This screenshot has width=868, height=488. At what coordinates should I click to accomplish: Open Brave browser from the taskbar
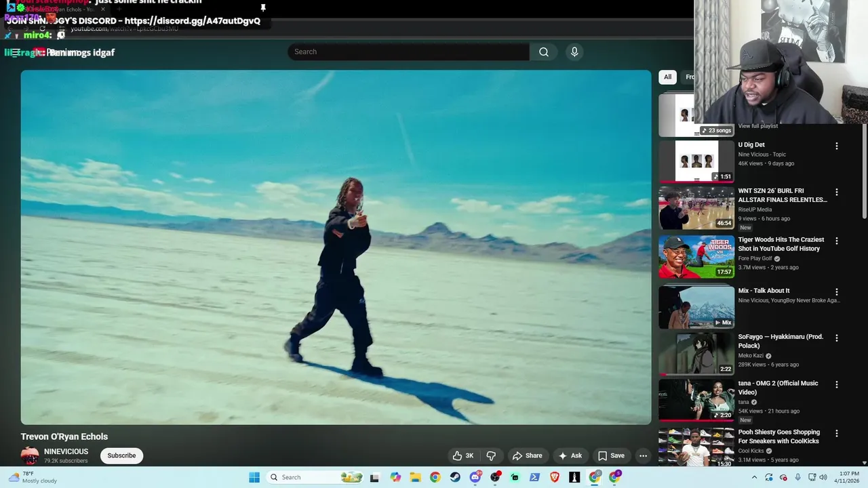coord(555,477)
